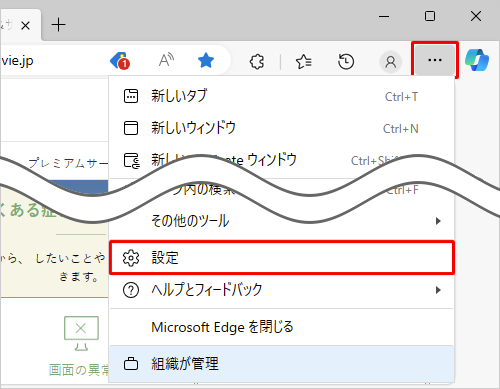Expand ヘルプとフィードバック submenu

point(282,290)
